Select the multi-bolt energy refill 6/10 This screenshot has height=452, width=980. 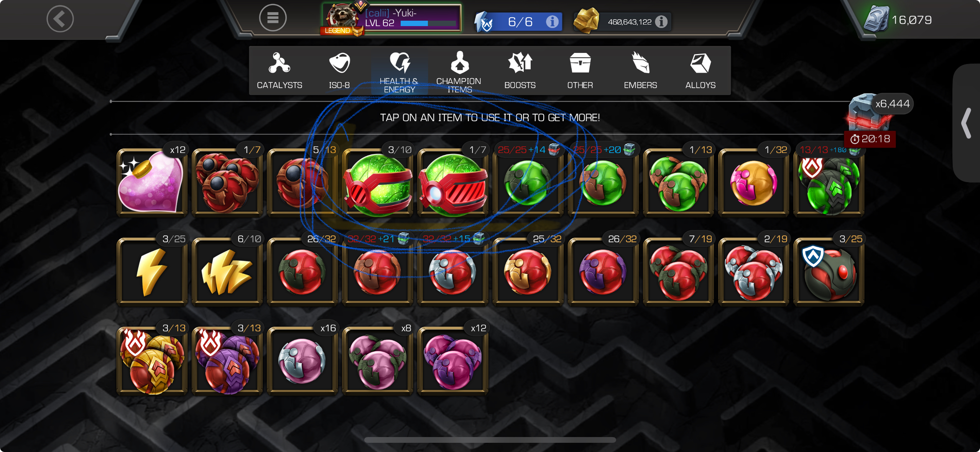(227, 271)
